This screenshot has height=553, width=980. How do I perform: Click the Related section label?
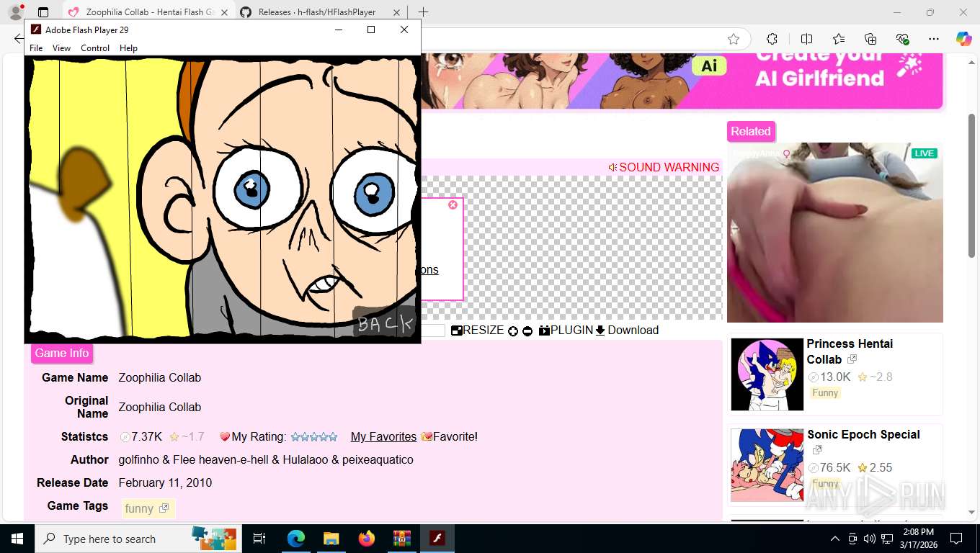pyautogui.click(x=751, y=131)
